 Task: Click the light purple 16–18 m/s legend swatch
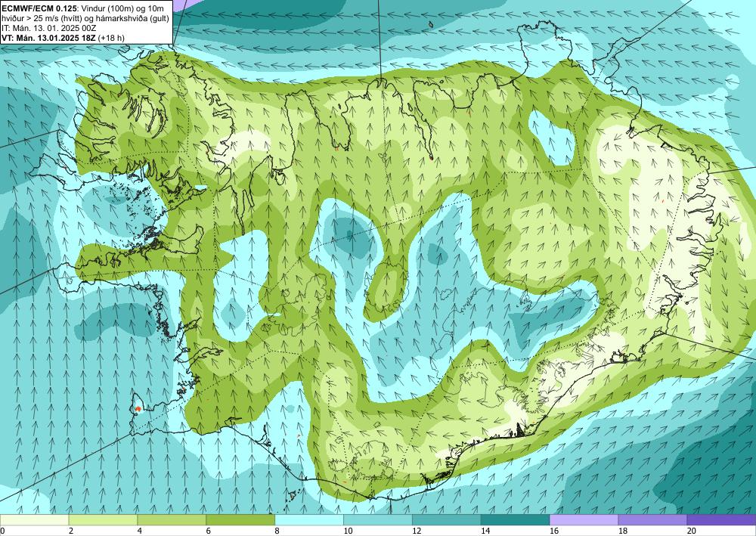[584, 520]
